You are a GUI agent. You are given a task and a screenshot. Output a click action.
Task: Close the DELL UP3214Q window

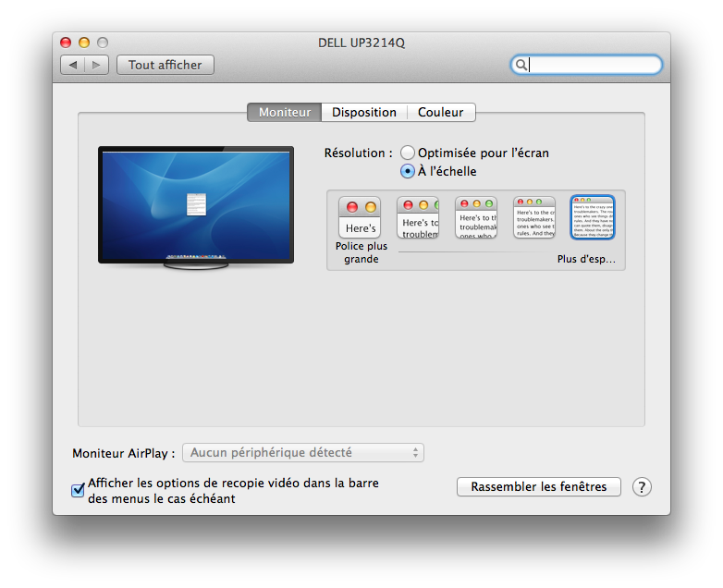66,43
